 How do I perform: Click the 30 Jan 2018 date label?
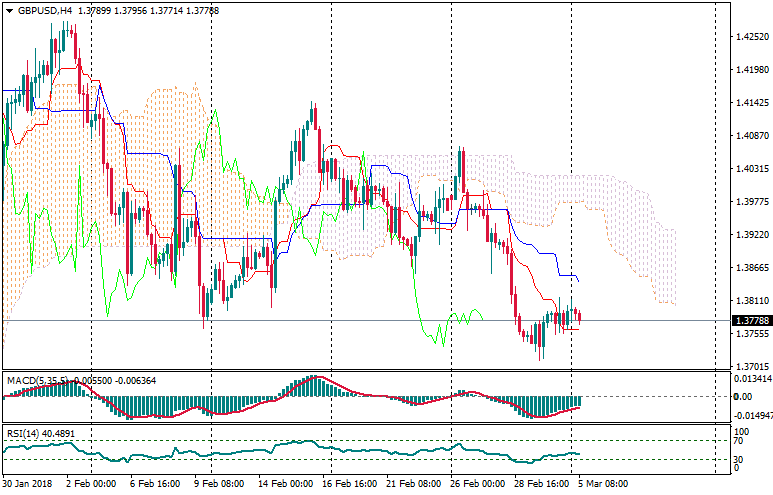point(27,483)
